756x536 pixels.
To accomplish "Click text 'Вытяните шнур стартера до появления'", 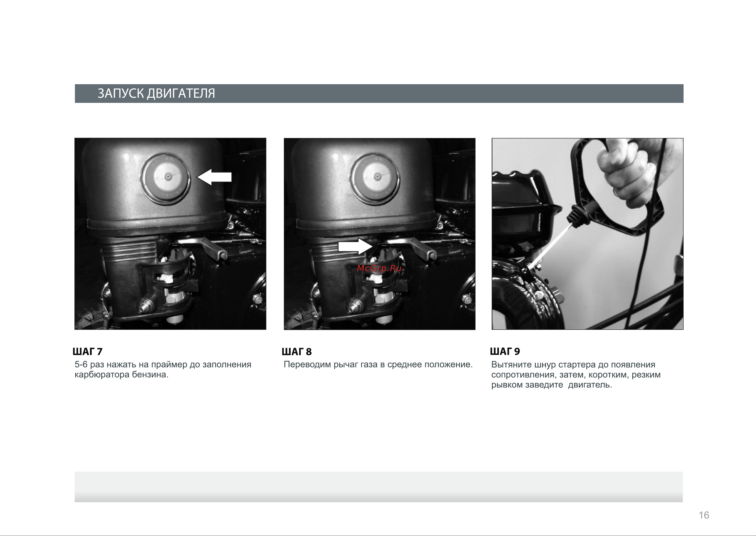I will [573, 365].
